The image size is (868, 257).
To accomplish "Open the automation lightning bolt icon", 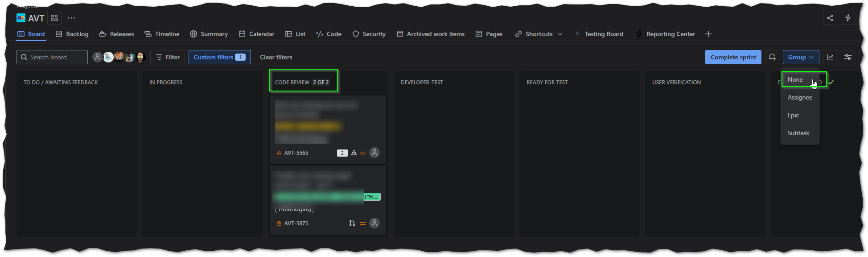I will tap(848, 18).
